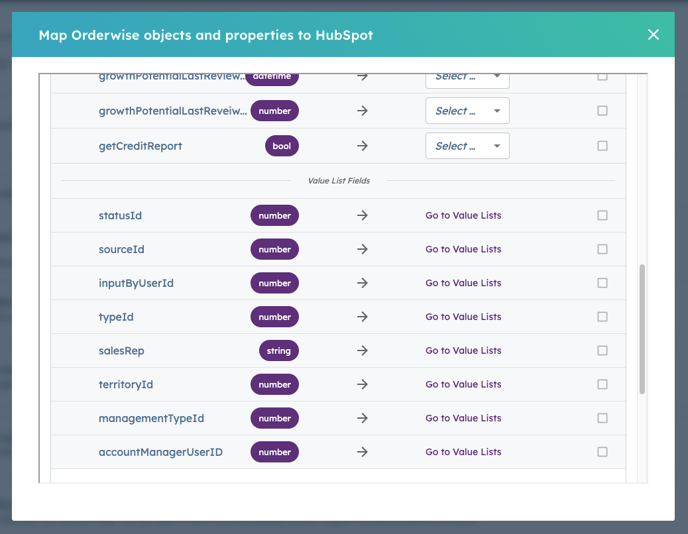688x534 pixels.
Task: Click the number badge in typeId row
Action: [x=275, y=317]
